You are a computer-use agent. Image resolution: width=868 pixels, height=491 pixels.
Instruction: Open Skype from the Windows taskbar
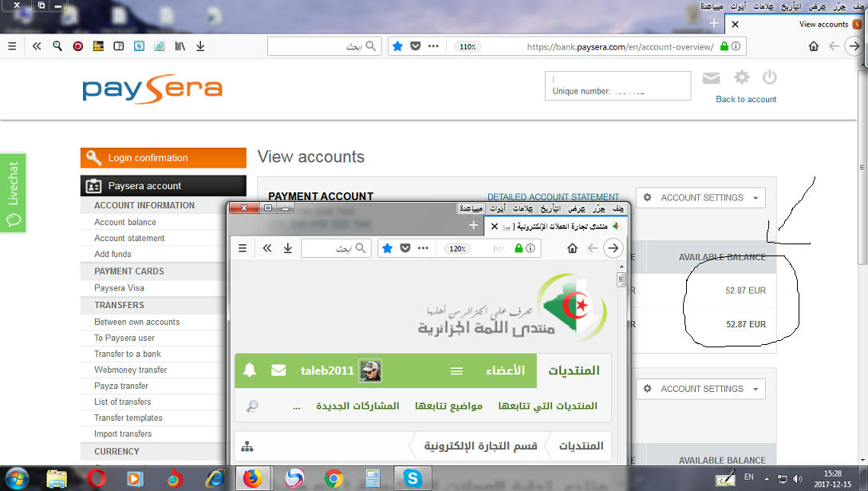tap(412, 478)
